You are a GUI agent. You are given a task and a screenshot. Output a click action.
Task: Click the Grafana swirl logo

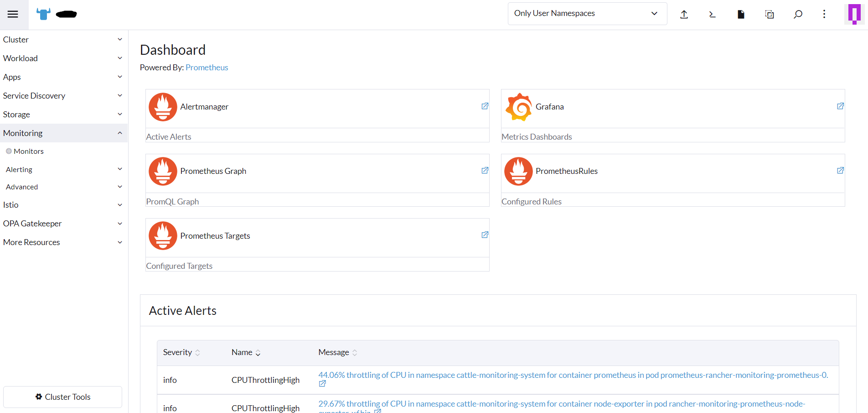pyautogui.click(x=518, y=107)
